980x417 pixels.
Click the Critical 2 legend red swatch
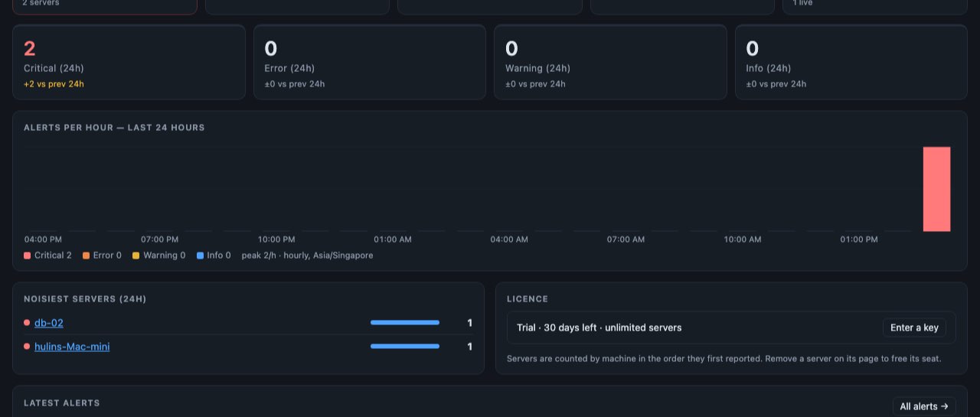(28, 256)
